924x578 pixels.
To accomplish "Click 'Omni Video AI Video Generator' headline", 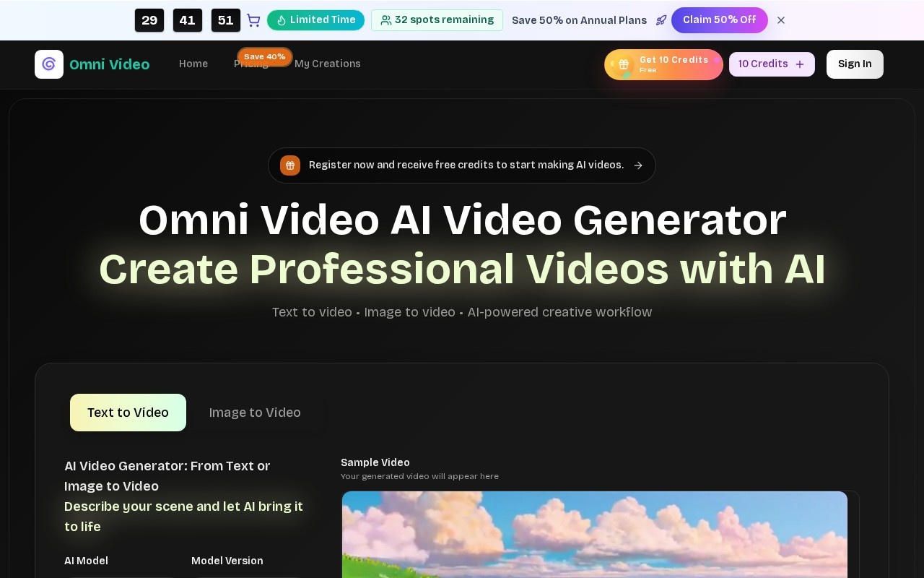I will tap(462, 220).
